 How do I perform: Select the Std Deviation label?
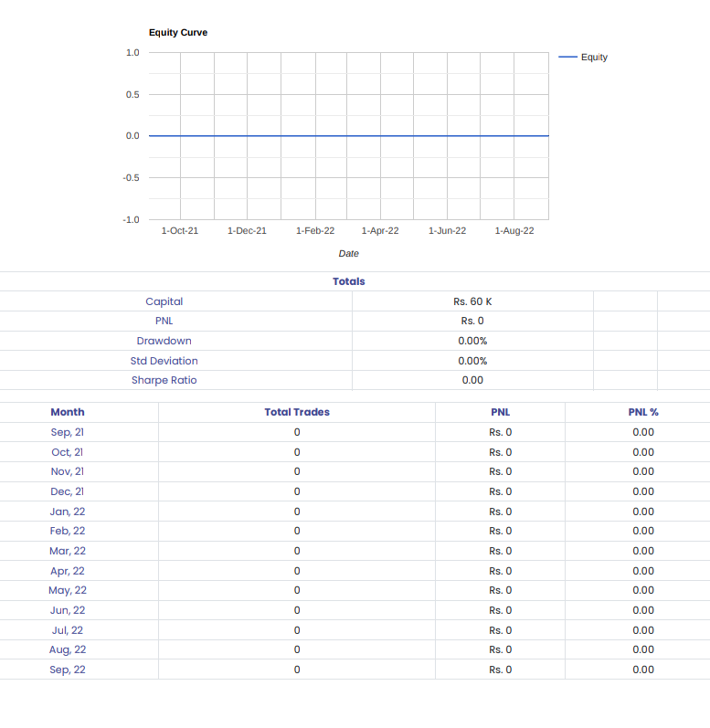point(164,361)
